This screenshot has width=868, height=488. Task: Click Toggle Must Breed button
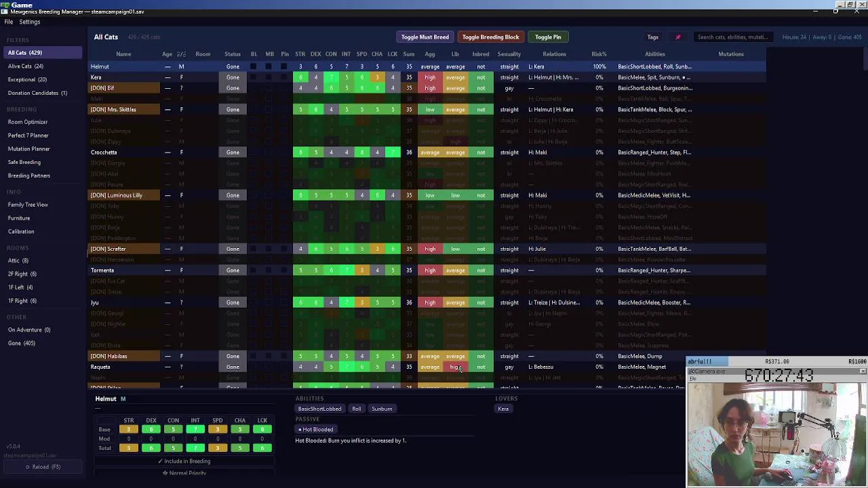click(425, 37)
